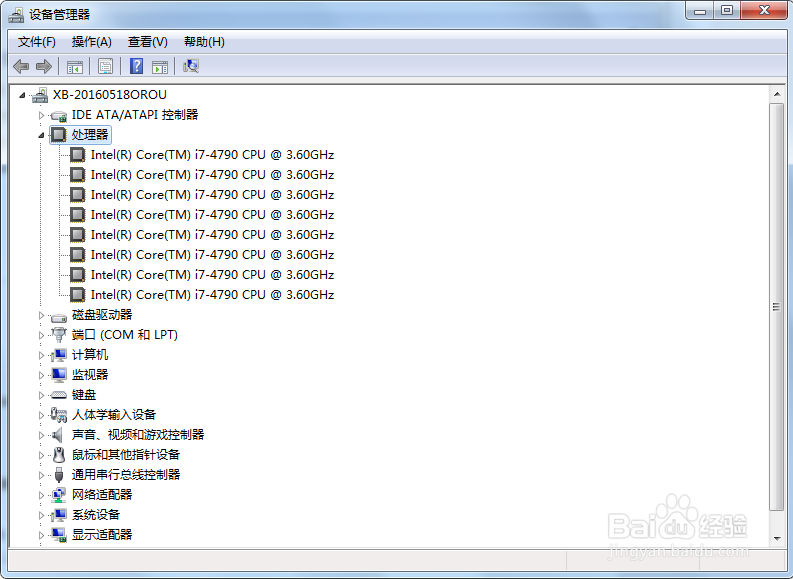The width and height of the screenshot is (793, 579).
Task: Click the Forward arrow toolbar icon
Action: pyautogui.click(x=44, y=66)
